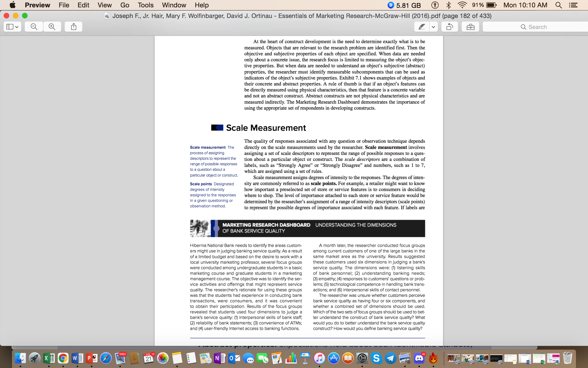Viewport: 588px width, 368px height.
Task: Open Launchpad from the Dock
Action: coord(34,358)
